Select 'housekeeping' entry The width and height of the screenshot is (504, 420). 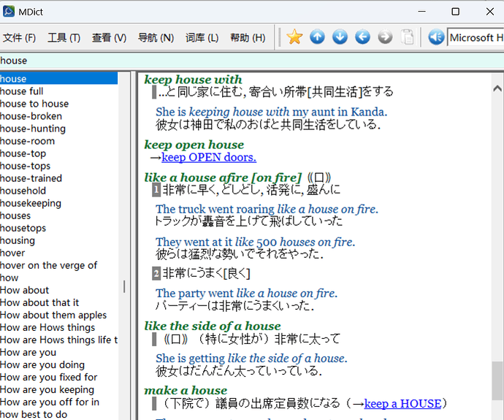[58, 203]
